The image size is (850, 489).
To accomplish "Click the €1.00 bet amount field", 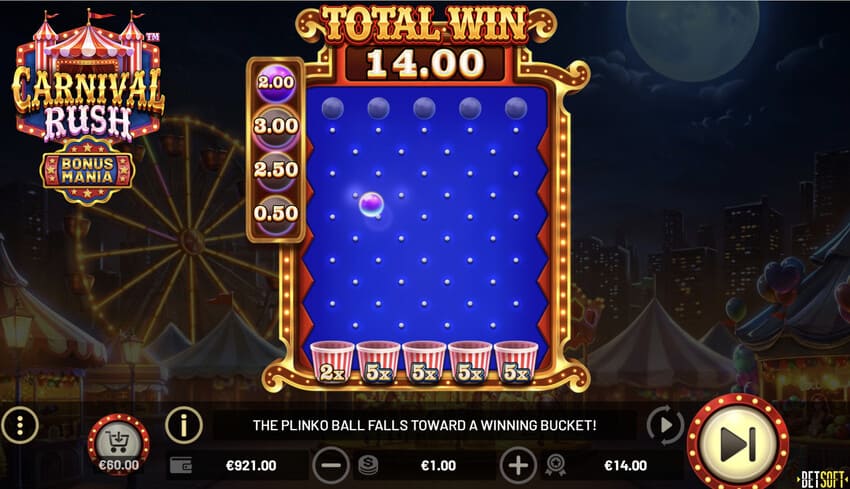I will 438,465.
